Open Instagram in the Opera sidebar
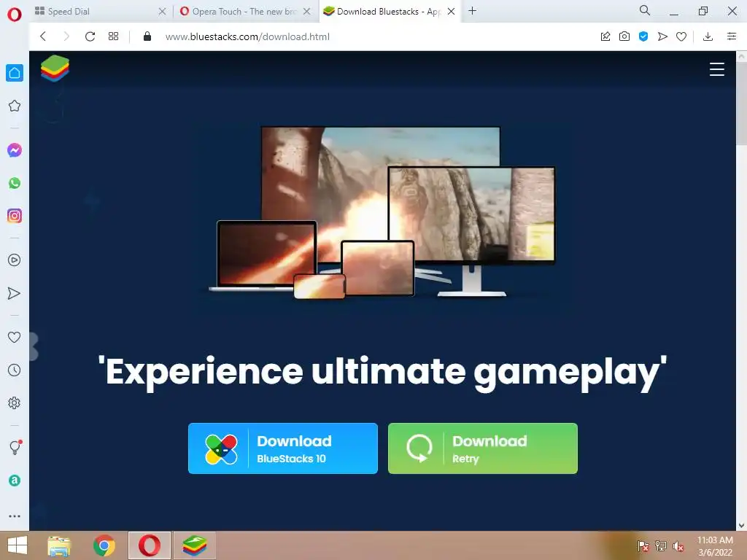Viewport: 747px width, 560px height. pyautogui.click(x=15, y=216)
